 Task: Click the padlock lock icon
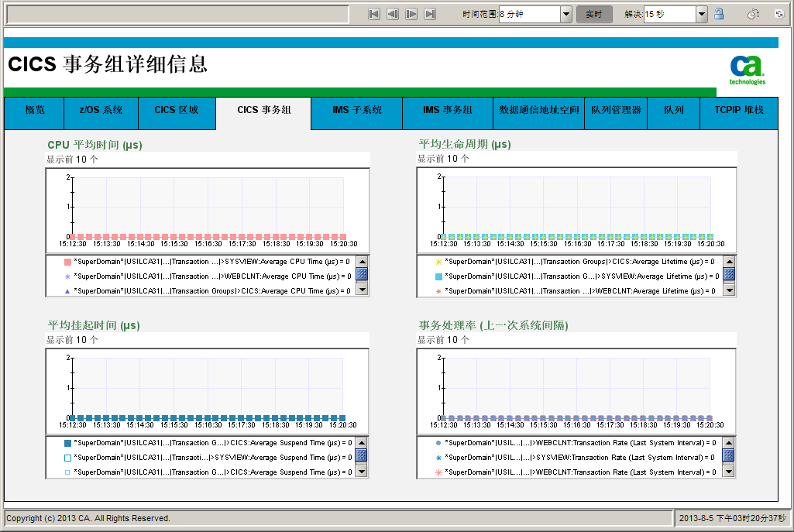[719, 14]
